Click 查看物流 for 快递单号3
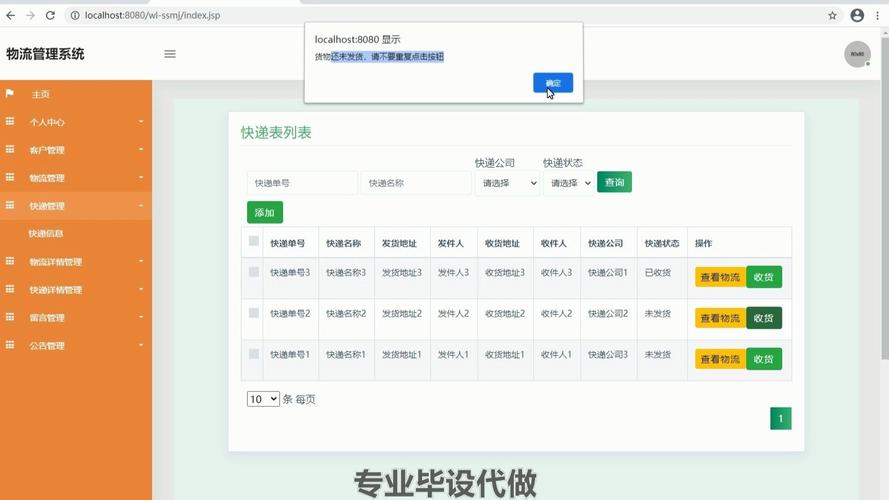Screen dimensions: 889x500 (x=720, y=277)
